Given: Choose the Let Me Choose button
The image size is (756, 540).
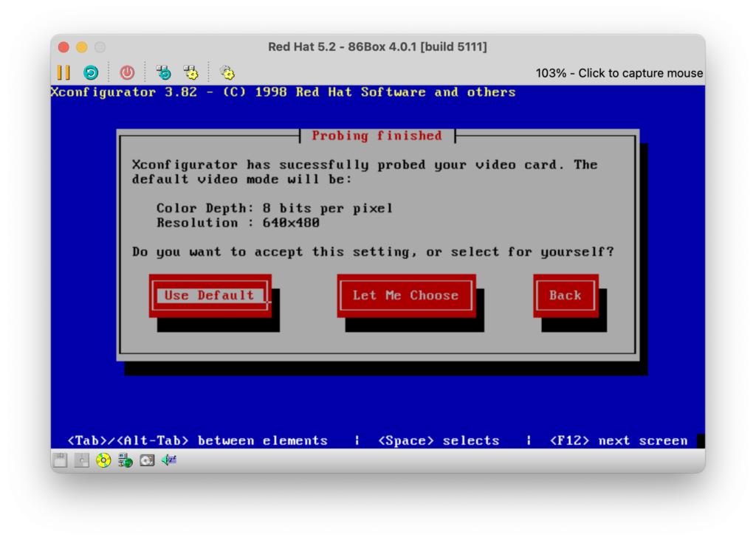Looking at the screenshot, I should point(407,296).
